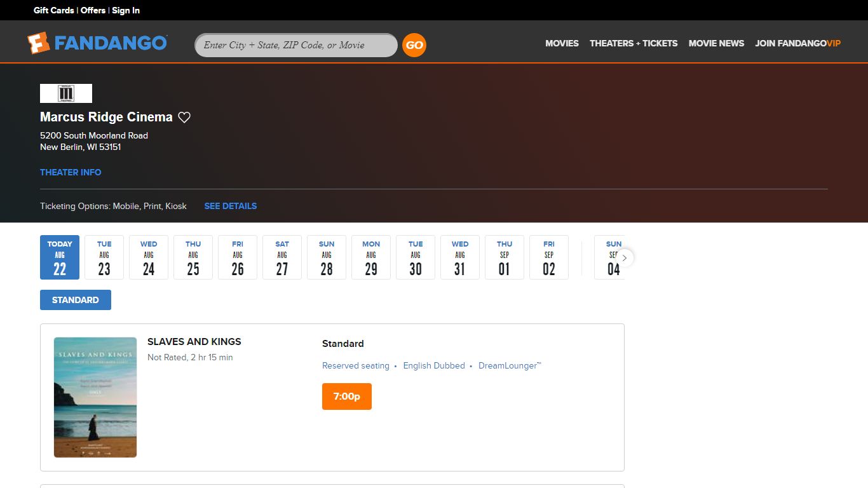Focus the city, ZIP, or movie search field
Screen dimensions: 868x488
[296, 45]
